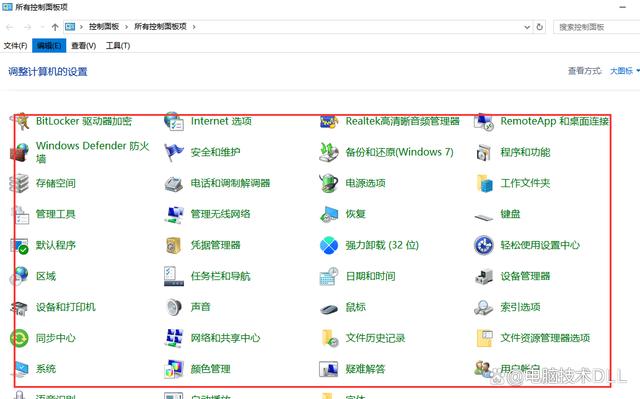The image size is (640, 399).
Task: Open the 网络和共享中心 text link
Action: point(225,338)
